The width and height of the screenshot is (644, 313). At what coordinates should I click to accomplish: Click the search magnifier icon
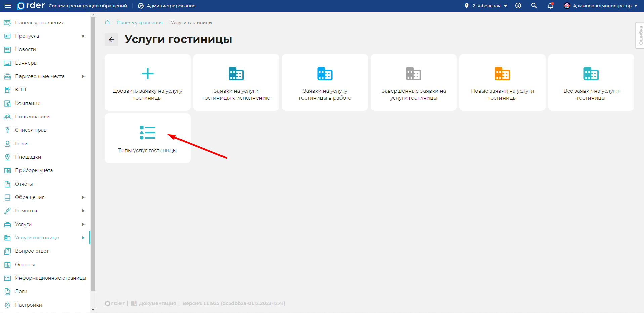point(534,6)
